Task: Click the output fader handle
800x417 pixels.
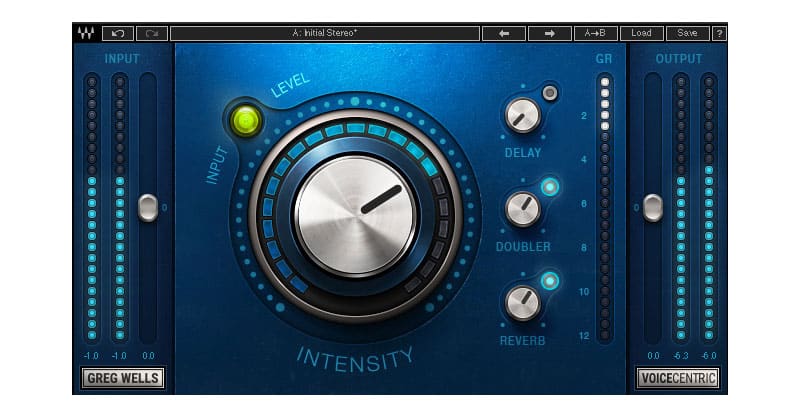Action: click(653, 208)
